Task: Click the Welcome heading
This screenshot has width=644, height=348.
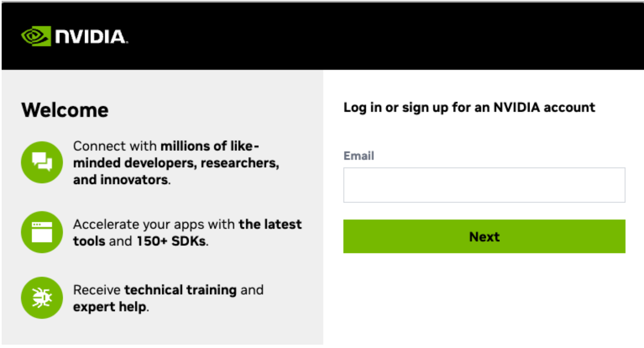Action: pyautogui.click(x=65, y=110)
